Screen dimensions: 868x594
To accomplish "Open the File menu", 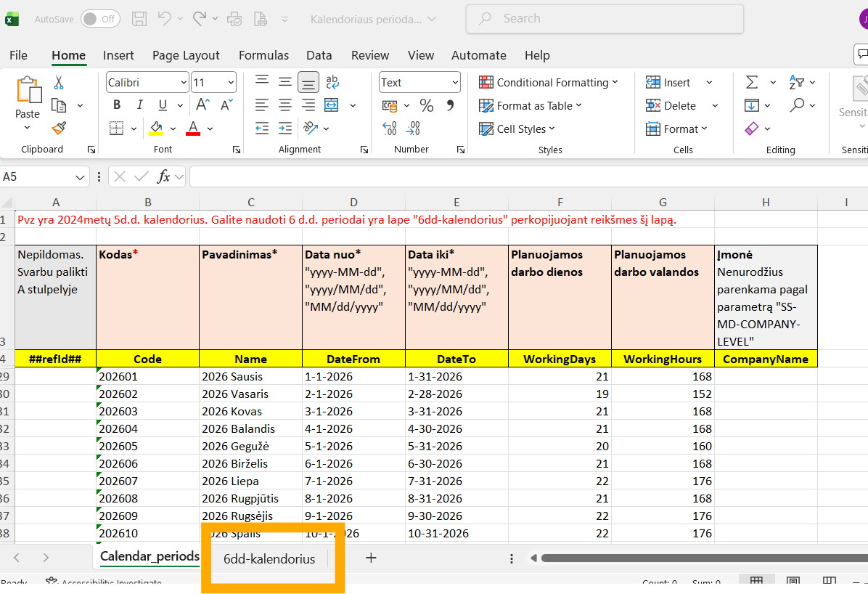I will point(18,55).
